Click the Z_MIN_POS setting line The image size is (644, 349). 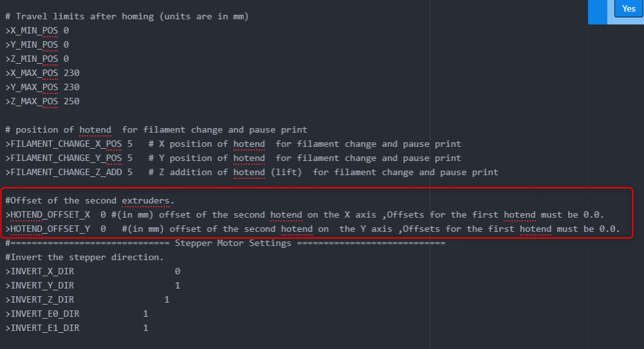click(37, 59)
